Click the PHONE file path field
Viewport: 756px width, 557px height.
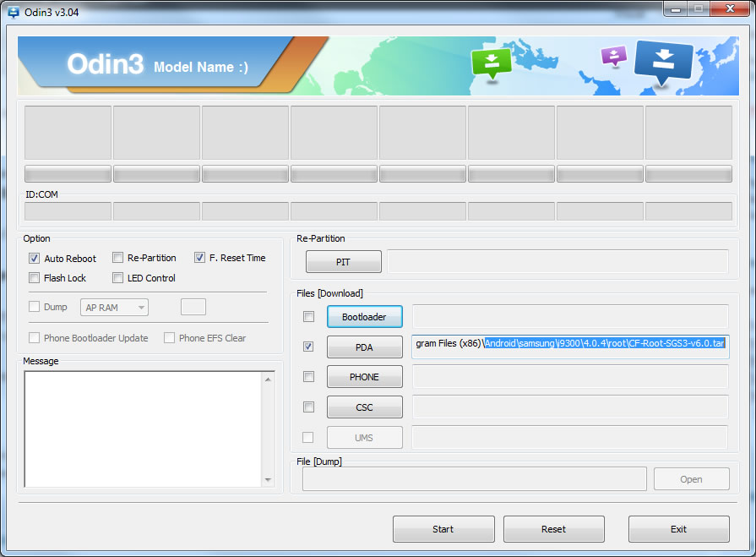(x=570, y=377)
